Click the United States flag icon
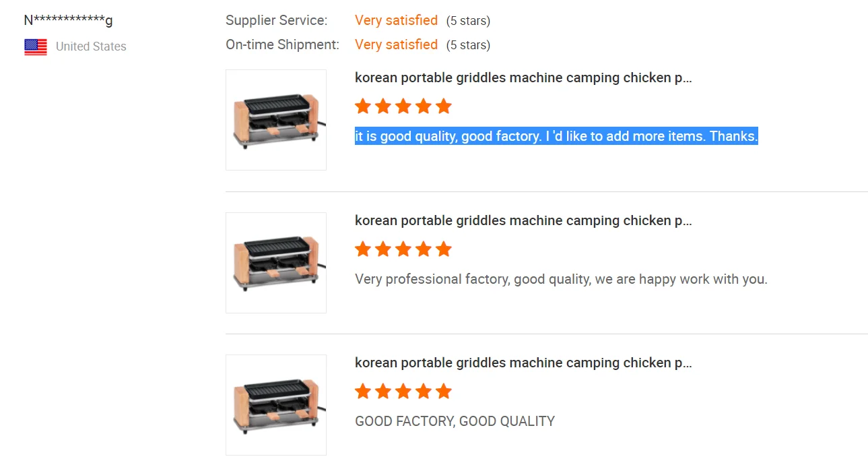868x461 pixels. (x=36, y=47)
